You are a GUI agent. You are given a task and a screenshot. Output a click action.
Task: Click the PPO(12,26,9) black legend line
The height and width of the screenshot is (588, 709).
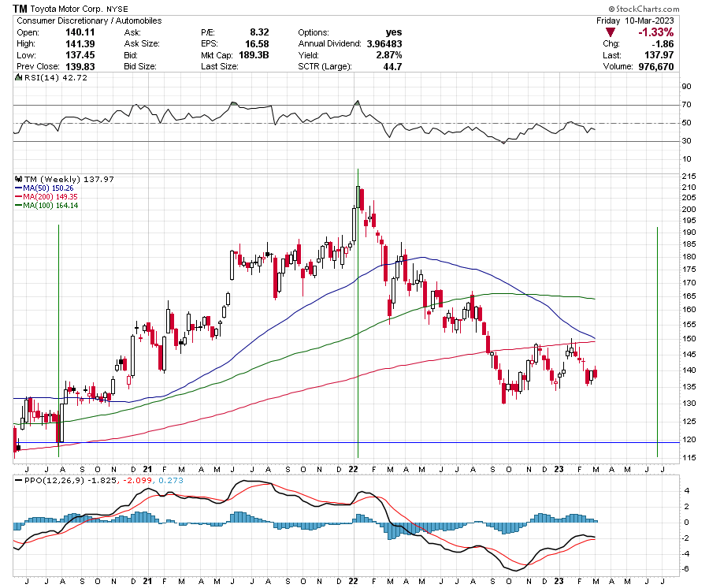(19, 480)
